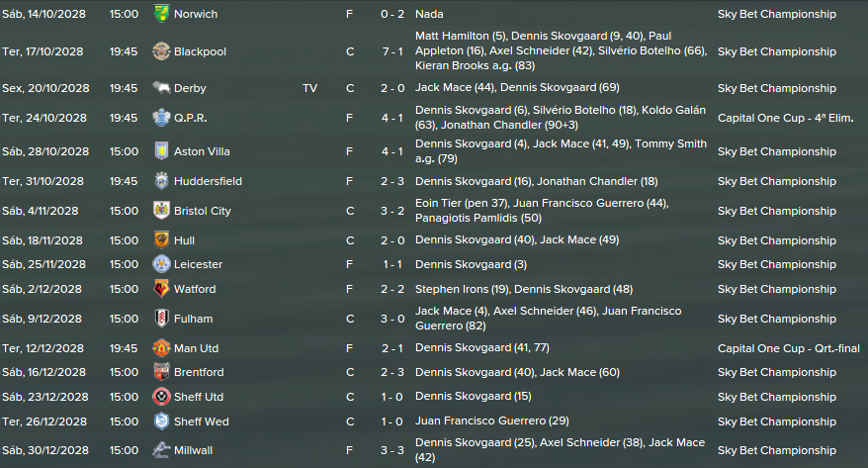Click the TV indicator on Derby match

[310, 88]
